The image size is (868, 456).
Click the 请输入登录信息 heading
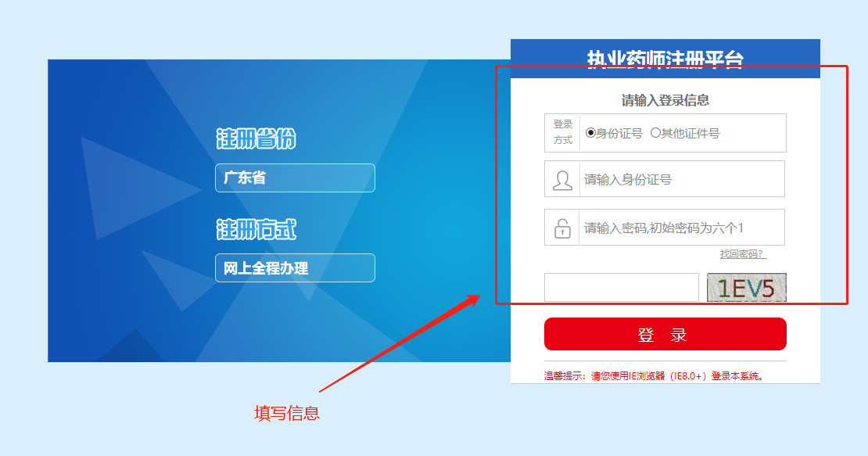(665, 100)
